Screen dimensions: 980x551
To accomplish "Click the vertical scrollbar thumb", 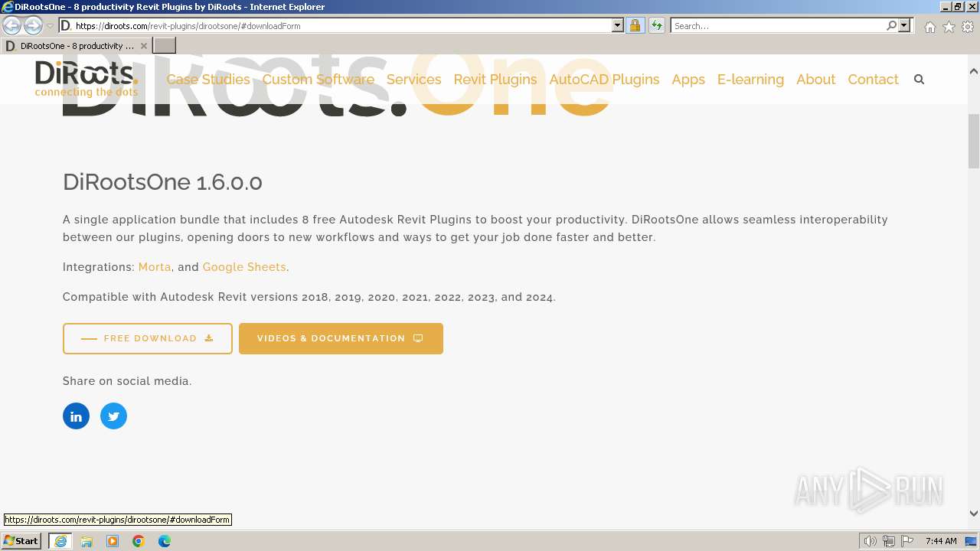I will pos(974,141).
